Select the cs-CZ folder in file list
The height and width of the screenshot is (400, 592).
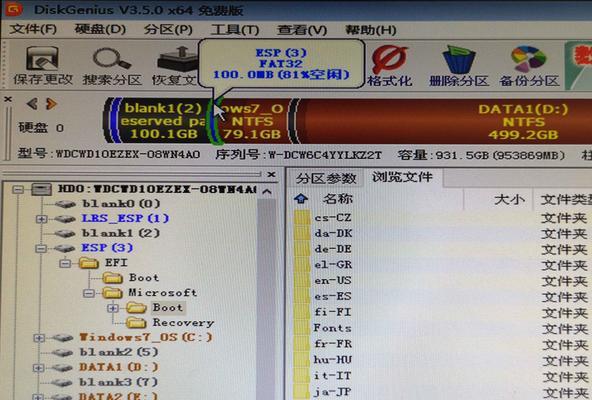333,218
